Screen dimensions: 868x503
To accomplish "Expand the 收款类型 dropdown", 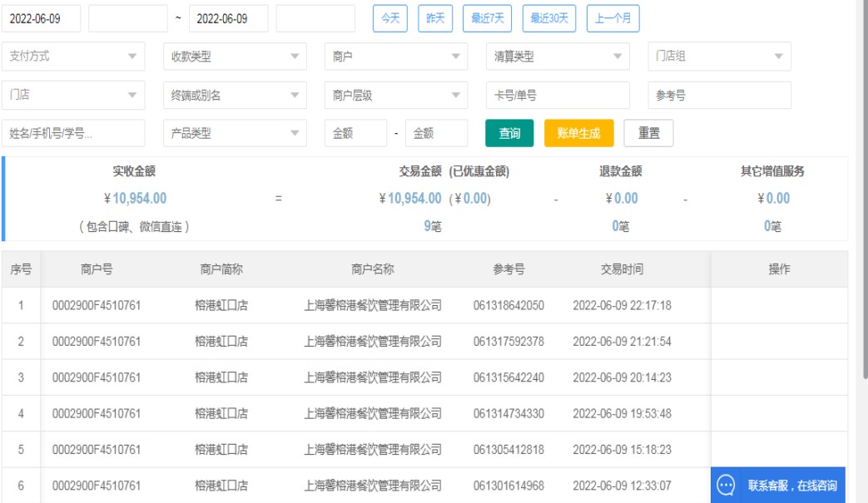I will 235,57.
